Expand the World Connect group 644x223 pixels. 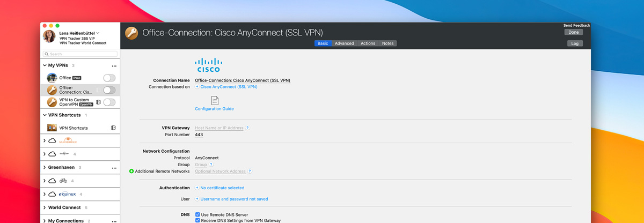pyautogui.click(x=45, y=207)
